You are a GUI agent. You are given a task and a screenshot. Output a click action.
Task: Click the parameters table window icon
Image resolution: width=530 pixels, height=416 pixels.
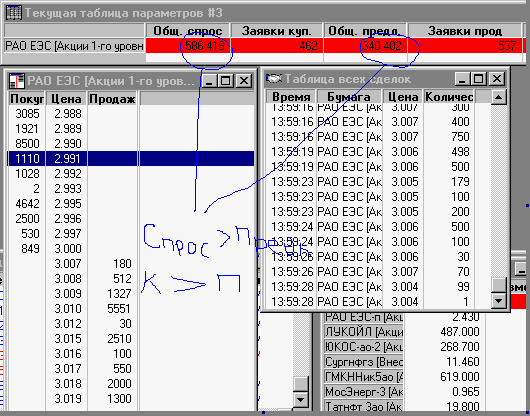coord(14,13)
